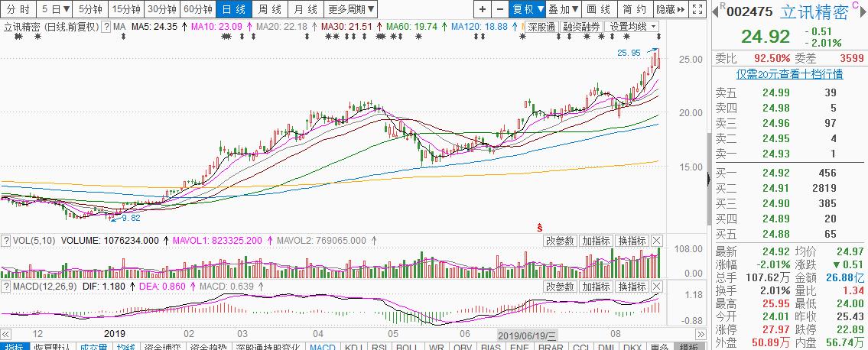The width and height of the screenshot is (868, 350).
Task: Click 改参数 in the MACD panel
Action: pyautogui.click(x=561, y=287)
